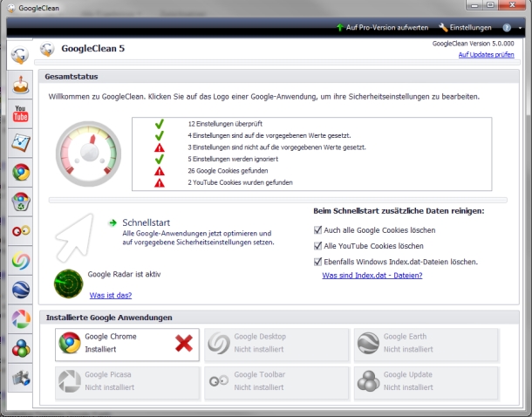Toggle Auch alle Google Cookies löschen checkbox
532x417 pixels.
(318, 230)
